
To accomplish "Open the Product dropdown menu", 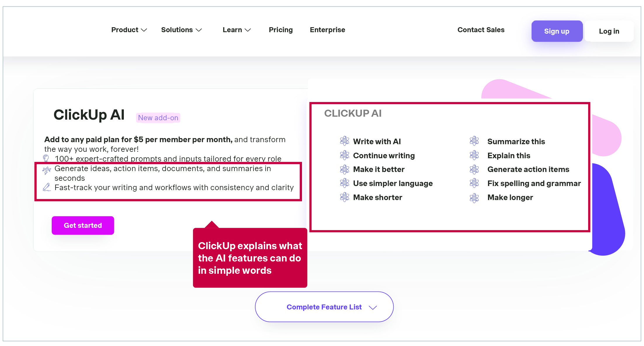I will tap(129, 30).
